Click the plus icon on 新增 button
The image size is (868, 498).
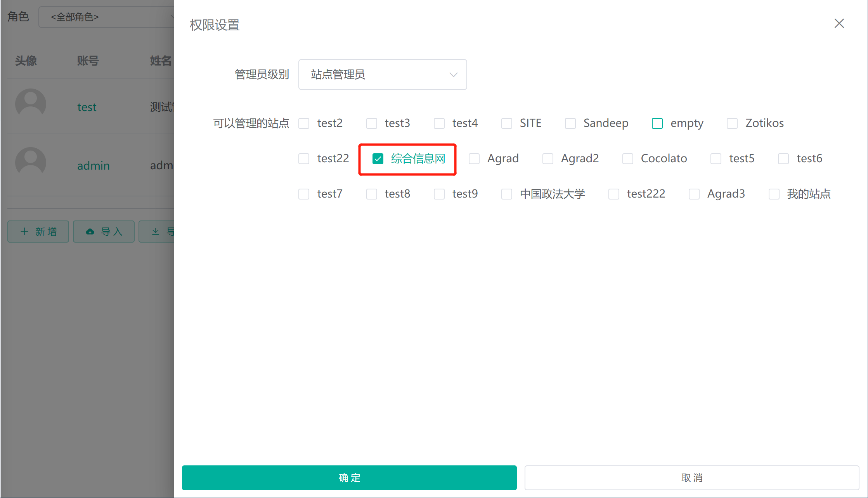click(x=24, y=231)
